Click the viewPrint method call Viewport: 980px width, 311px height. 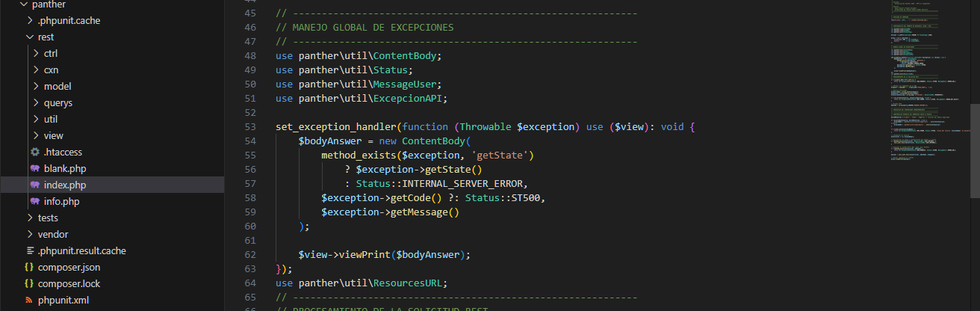point(365,255)
